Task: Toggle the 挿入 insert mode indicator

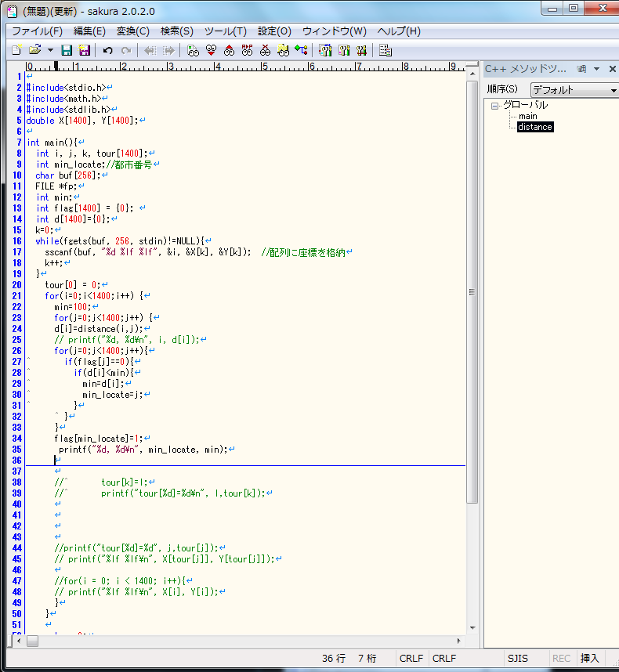Action: tap(589, 659)
